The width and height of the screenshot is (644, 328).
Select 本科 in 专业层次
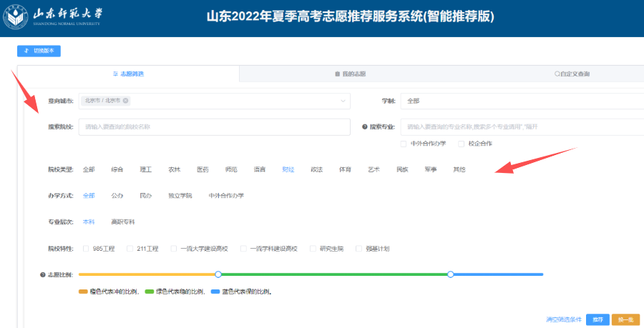(x=89, y=222)
